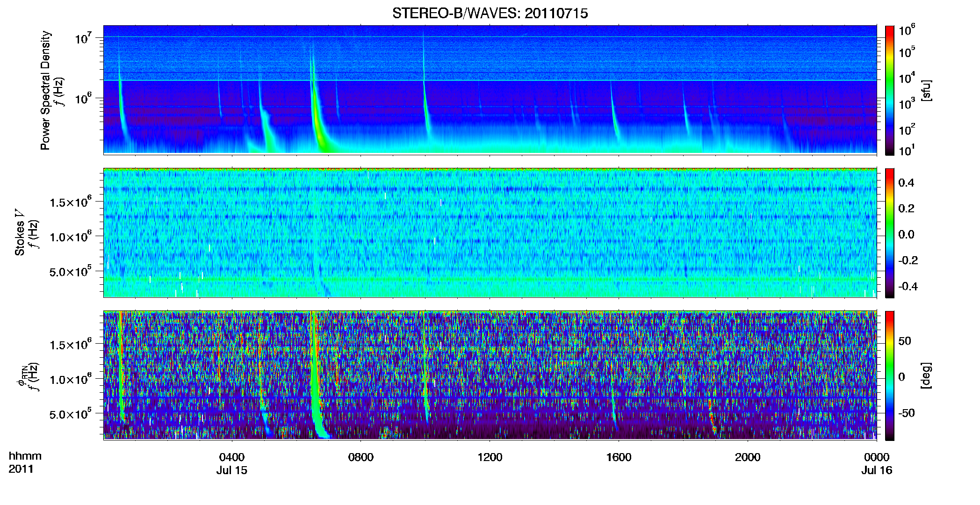Click the -0.4 value on Stokes color bar

point(908,286)
